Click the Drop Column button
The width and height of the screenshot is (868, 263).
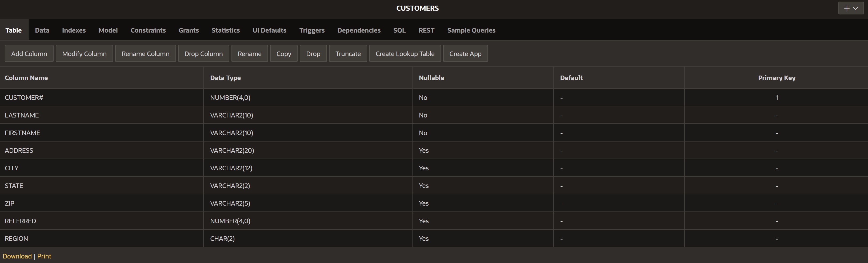point(203,54)
